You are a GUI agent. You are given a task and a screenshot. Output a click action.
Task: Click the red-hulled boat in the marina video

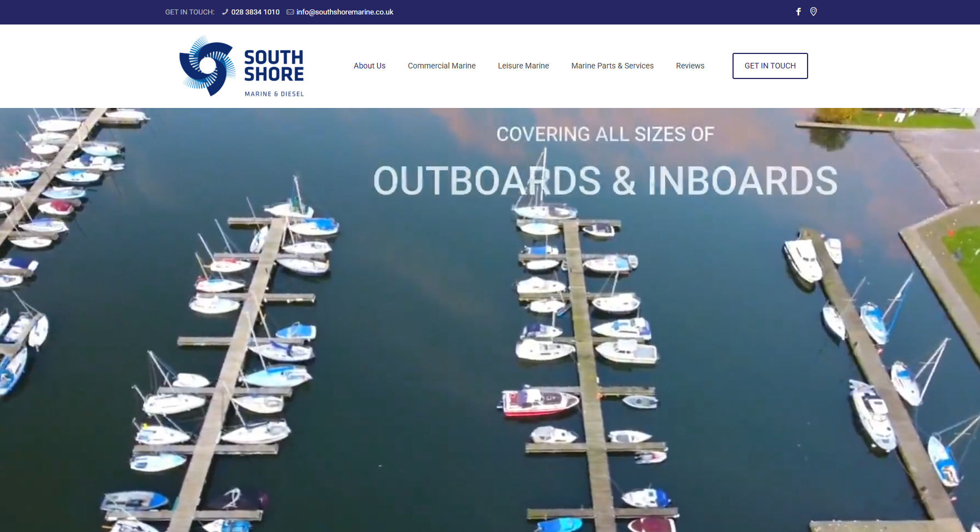[x=540, y=402]
